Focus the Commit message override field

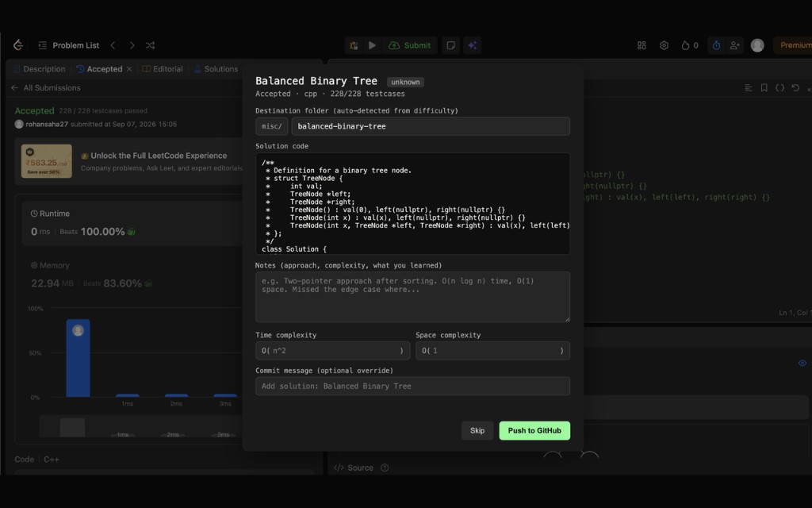(412, 387)
